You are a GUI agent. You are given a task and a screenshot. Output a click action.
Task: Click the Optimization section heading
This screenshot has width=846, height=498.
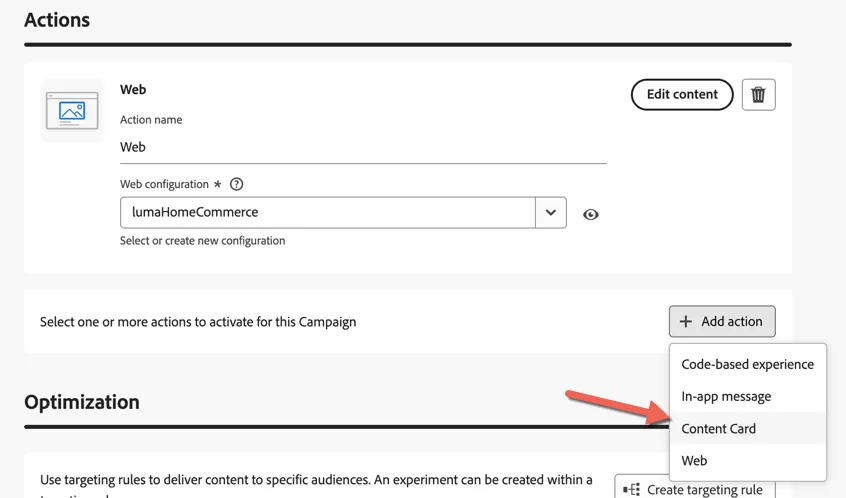pos(82,402)
